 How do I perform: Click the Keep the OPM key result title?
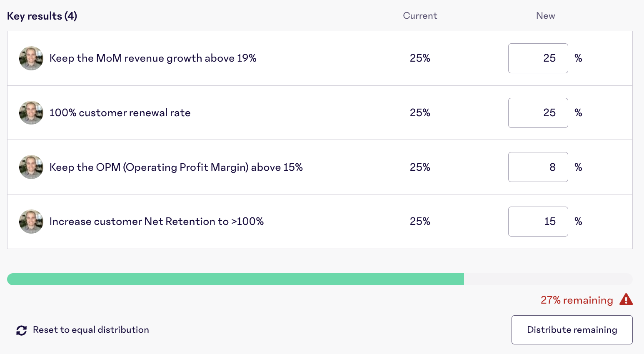176,167
